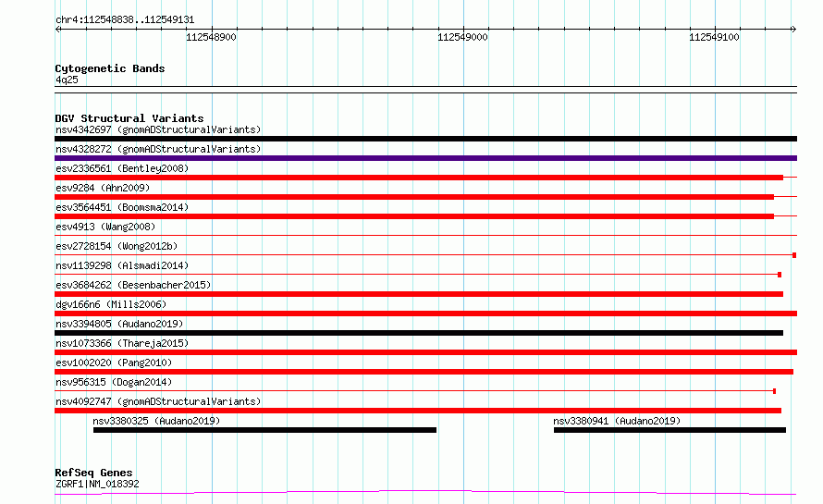Click the small red block on nsv1139298 track
Image resolution: width=823 pixels, height=504 pixels.
pyautogui.click(x=780, y=275)
